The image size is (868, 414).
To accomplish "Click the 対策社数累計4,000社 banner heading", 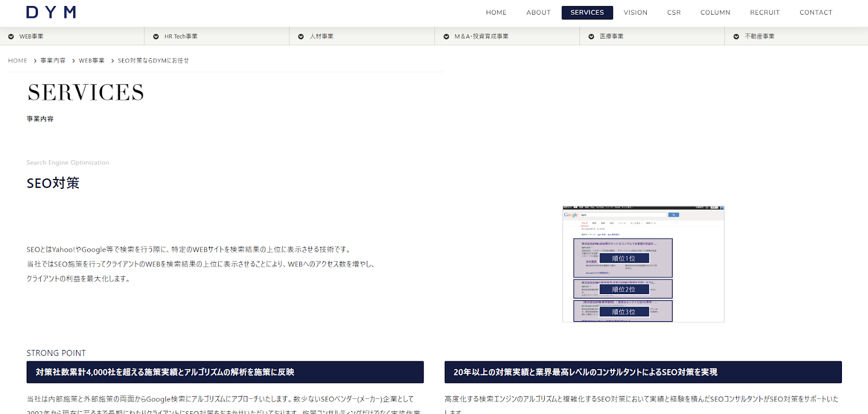I will (x=225, y=372).
